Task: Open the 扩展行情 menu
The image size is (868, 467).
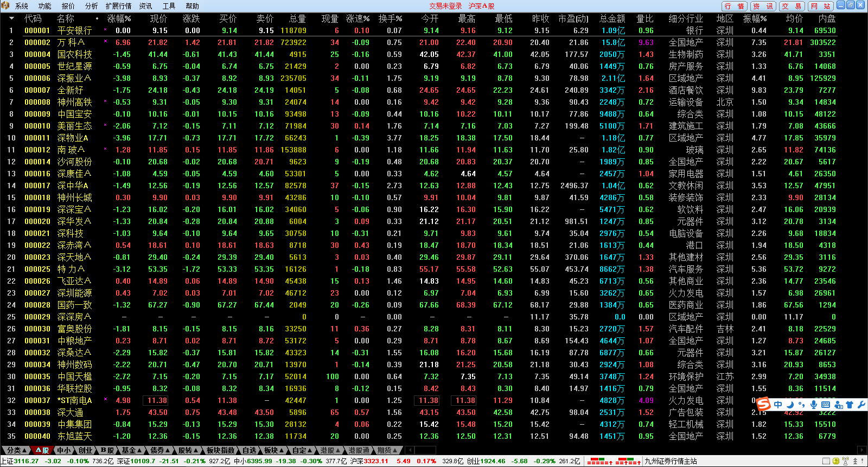Action: click(x=118, y=6)
